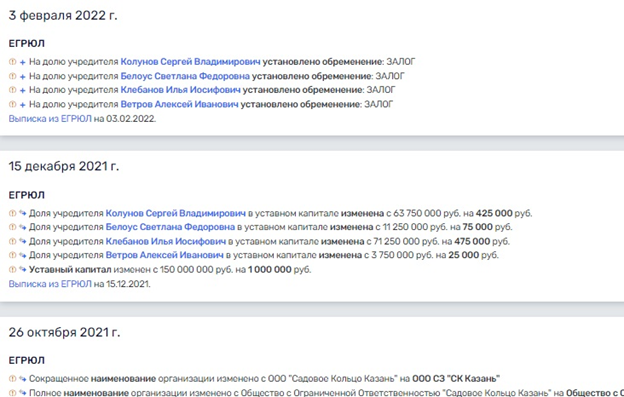The width and height of the screenshot is (624, 397).
Task: Click info icon beside Белоус pledge row
Action: (x=12, y=76)
